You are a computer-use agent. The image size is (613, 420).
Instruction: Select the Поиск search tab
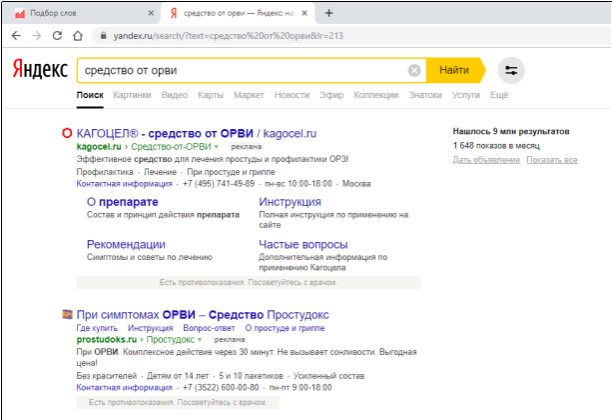coord(90,95)
